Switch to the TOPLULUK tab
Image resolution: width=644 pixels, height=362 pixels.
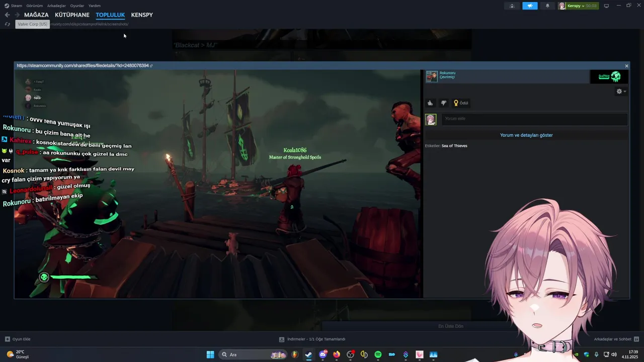tap(110, 15)
